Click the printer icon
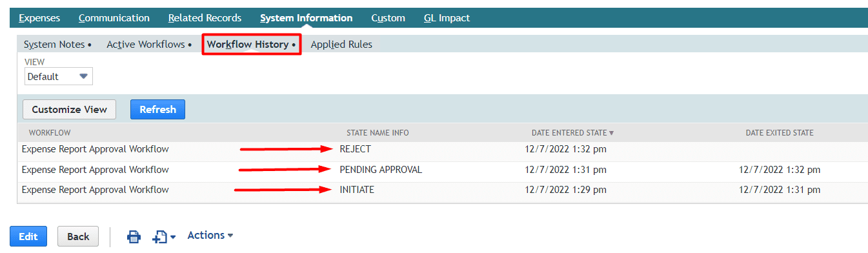 pos(134,237)
